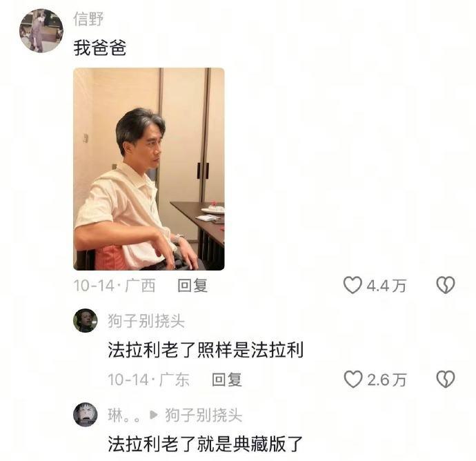Reply to 狗子别挠头 via 回复
Screen dimensions: 476x461
(x=227, y=380)
